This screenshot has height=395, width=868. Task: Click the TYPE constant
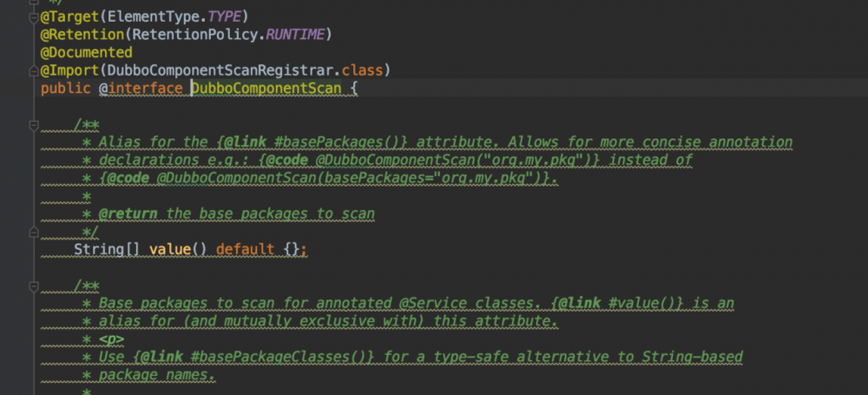coord(225,17)
